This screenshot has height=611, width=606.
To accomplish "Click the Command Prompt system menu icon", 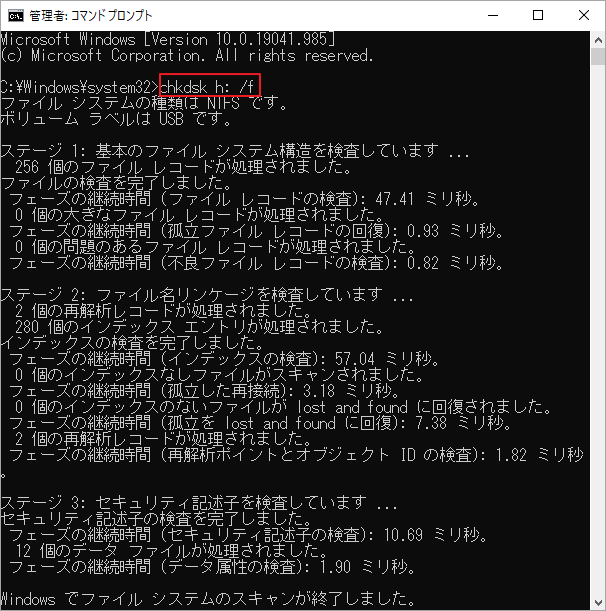I will click(x=16, y=16).
